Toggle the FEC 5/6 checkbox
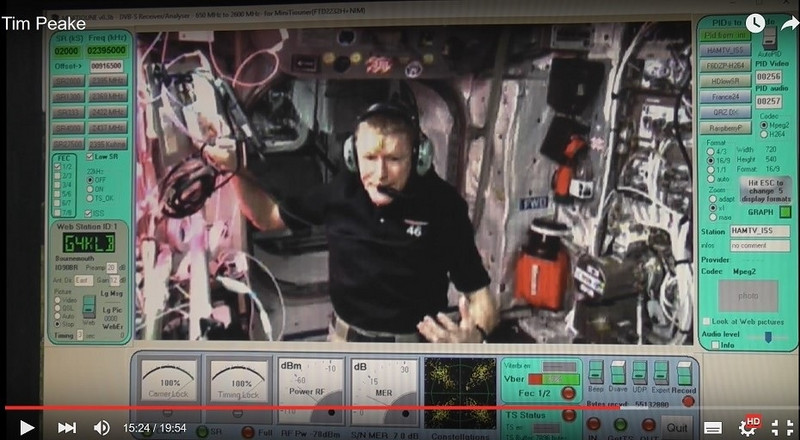The height and width of the screenshot is (440, 800). 58,194
